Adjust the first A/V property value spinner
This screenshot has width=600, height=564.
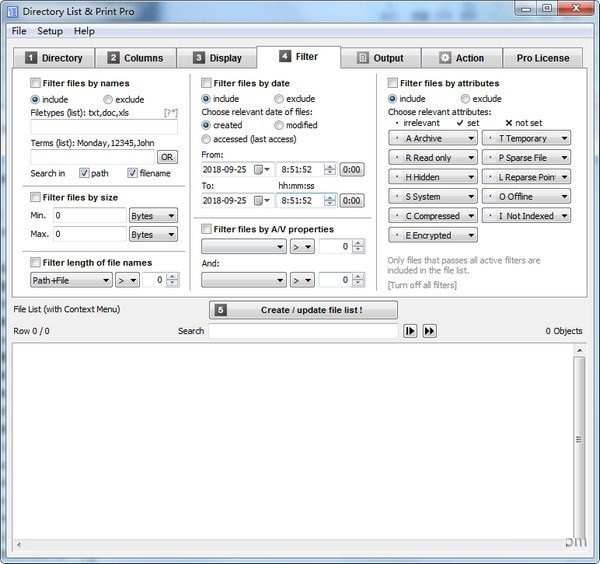358,246
